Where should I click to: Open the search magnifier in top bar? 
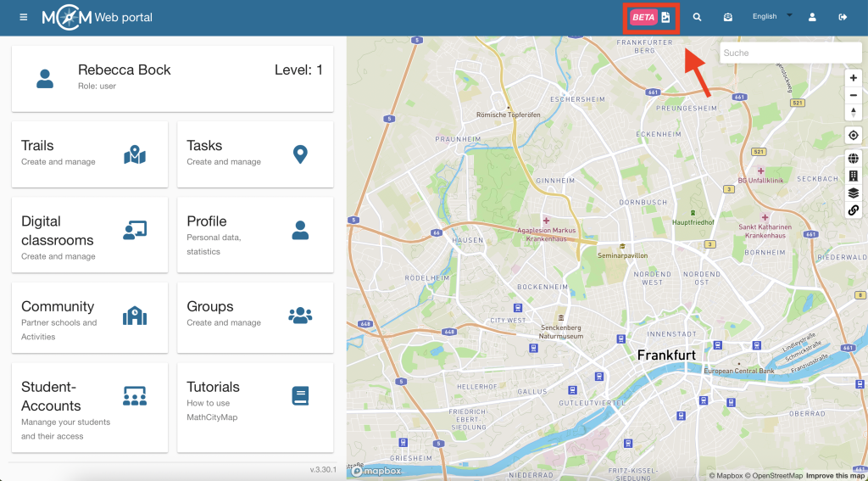click(x=697, y=17)
